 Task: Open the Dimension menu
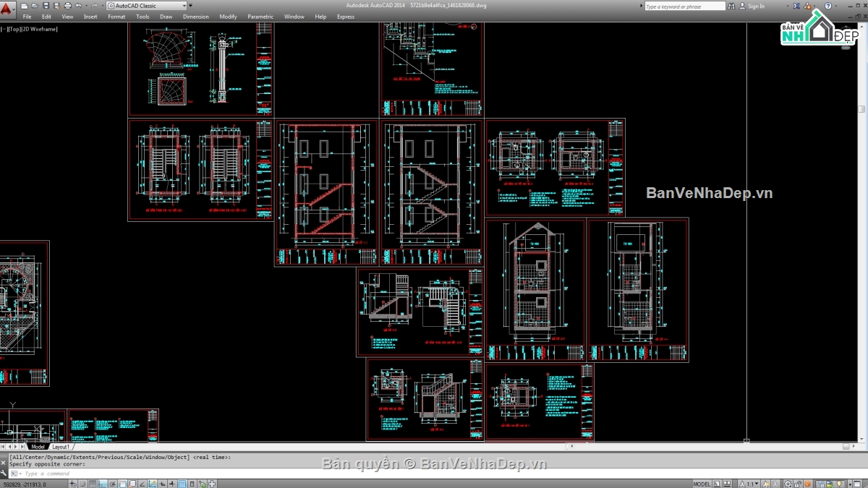point(195,16)
